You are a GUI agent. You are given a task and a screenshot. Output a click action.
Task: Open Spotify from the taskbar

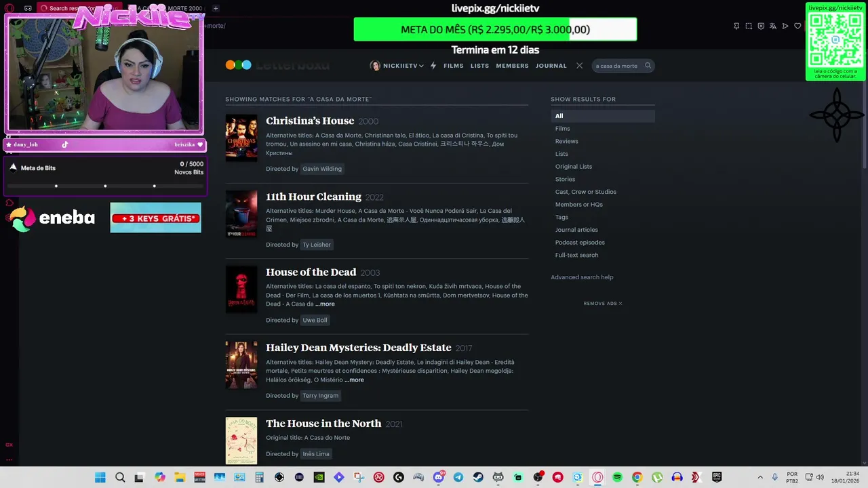point(617,477)
